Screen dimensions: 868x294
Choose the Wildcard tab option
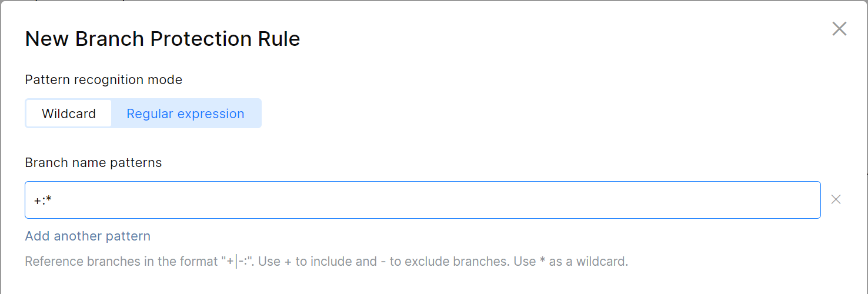click(x=69, y=113)
